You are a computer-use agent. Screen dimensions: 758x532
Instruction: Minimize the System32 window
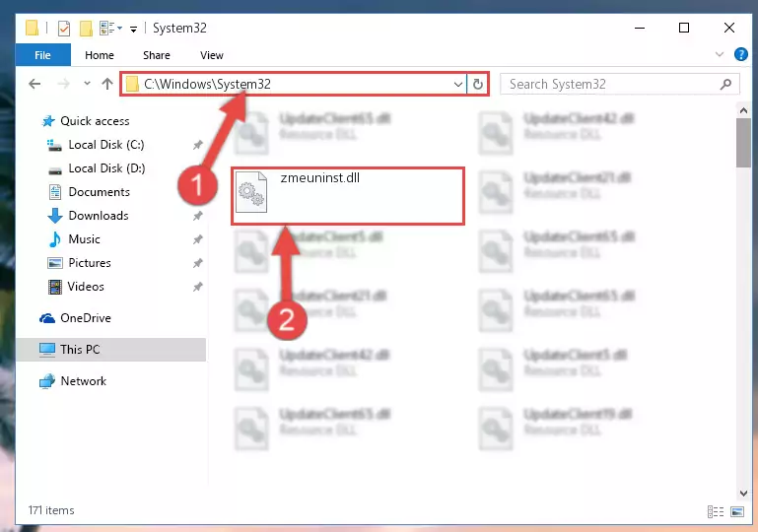[640, 28]
